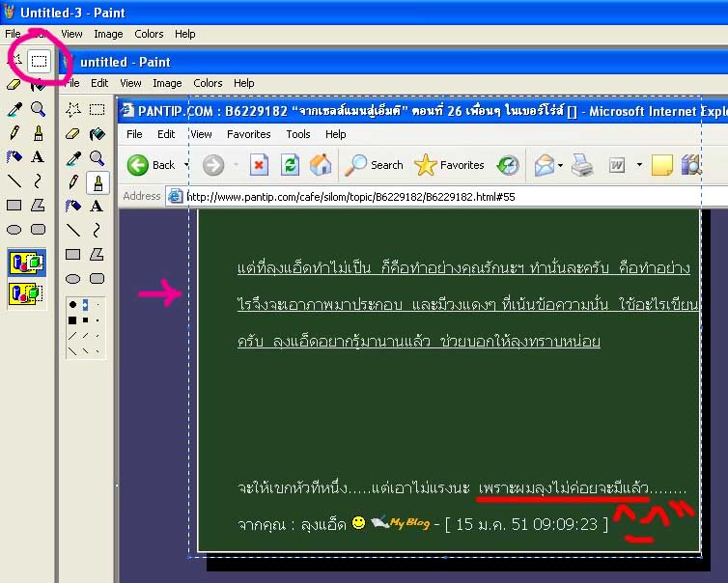Click the yellow Discuss note icon in IE
This screenshot has width=728, height=583.
[x=662, y=165]
